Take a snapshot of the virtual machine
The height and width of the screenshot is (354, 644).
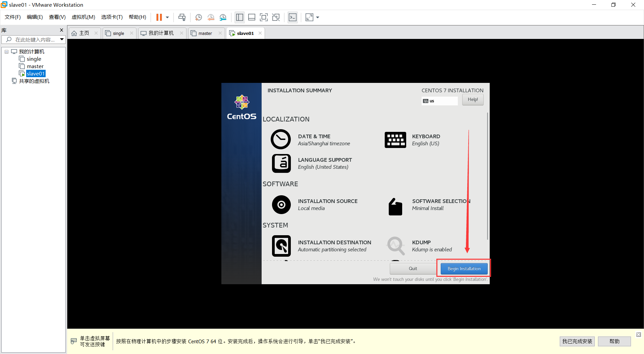coord(198,17)
